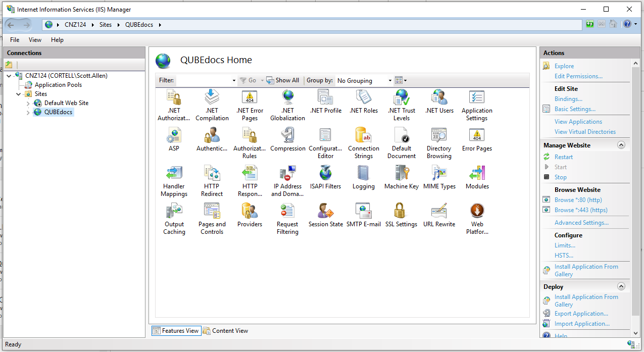Click Show All in the filter bar
This screenshot has height=352, width=644.
tap(283, 80)
